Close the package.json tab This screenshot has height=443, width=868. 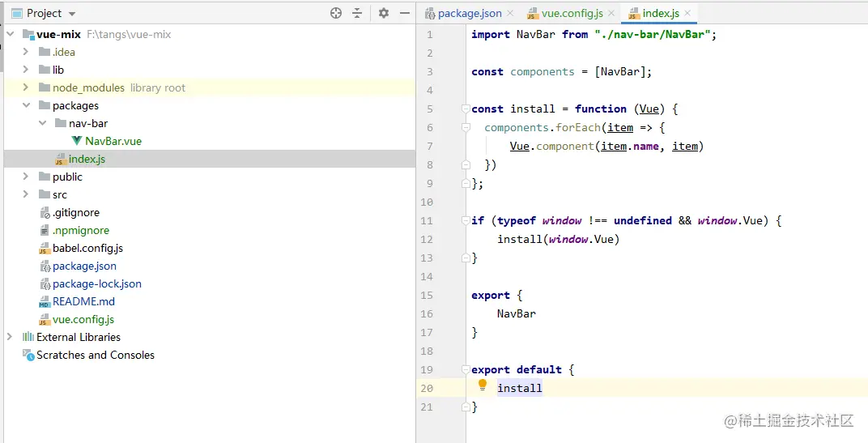[x=510, y=13]
